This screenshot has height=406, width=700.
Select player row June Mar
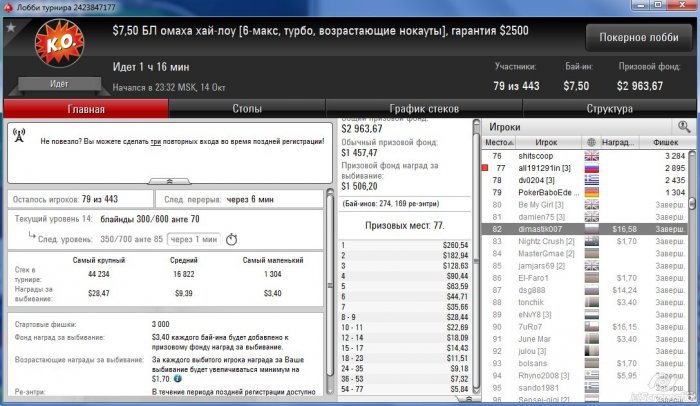585,339
